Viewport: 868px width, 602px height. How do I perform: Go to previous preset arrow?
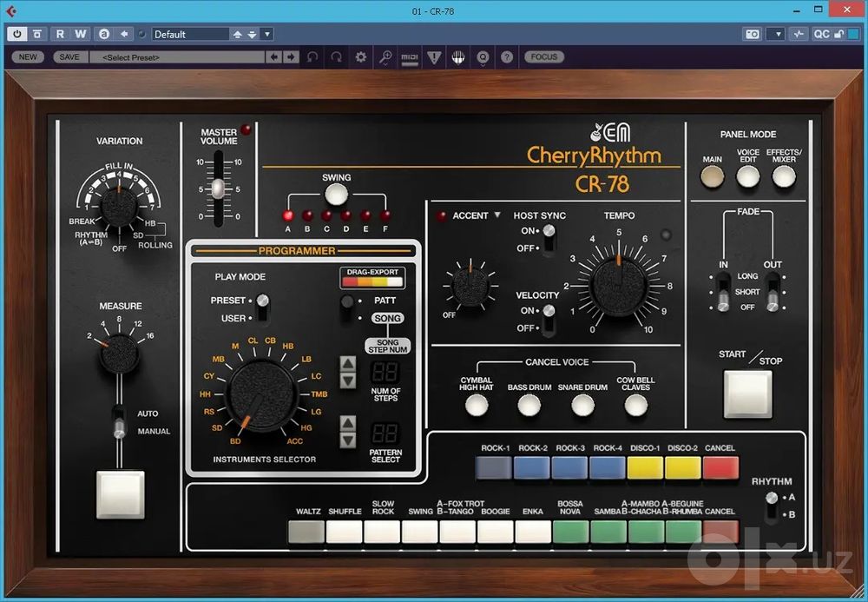coord(273,57)
